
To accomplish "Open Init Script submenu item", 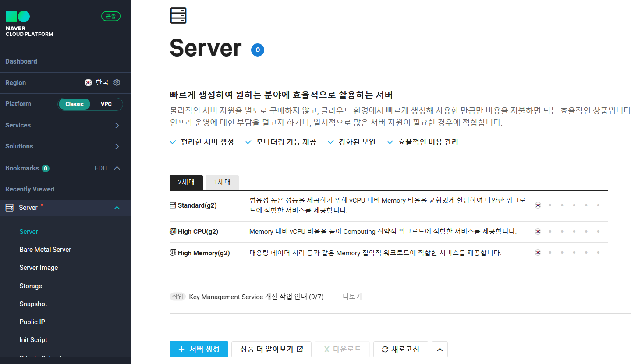I will (x=33, y=340).
